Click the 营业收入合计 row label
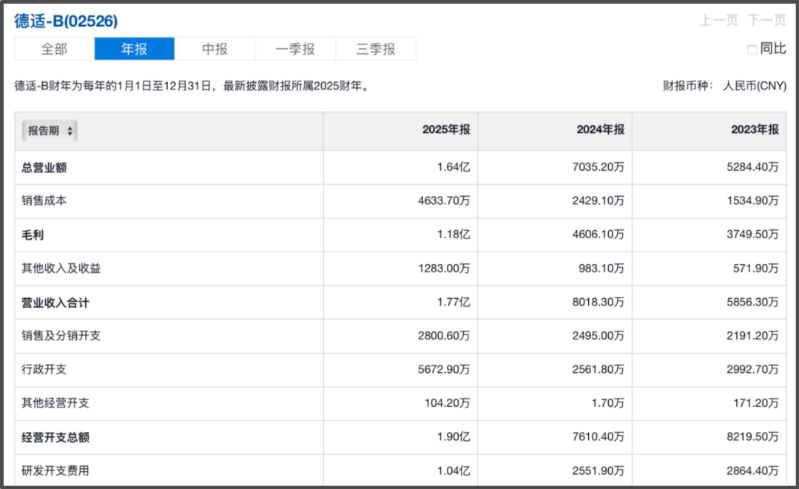799x489 pixels. 56,302
